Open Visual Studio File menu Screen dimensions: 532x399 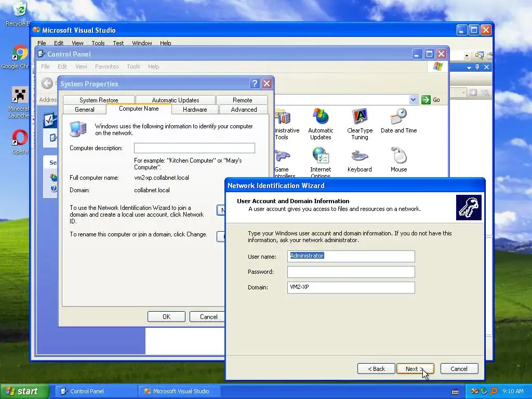coord(42,43)
